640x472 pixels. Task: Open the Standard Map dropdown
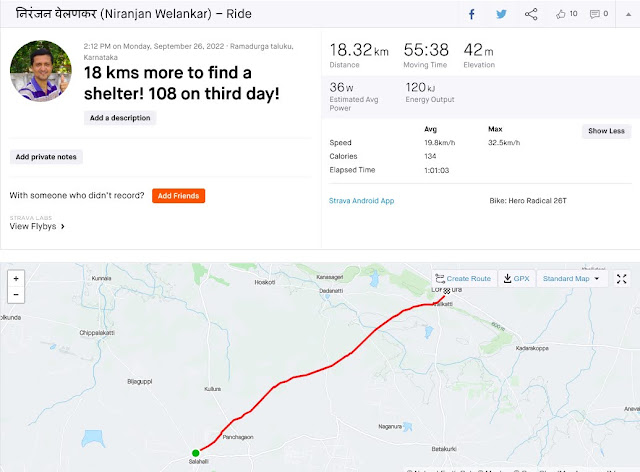coord(571,278)
